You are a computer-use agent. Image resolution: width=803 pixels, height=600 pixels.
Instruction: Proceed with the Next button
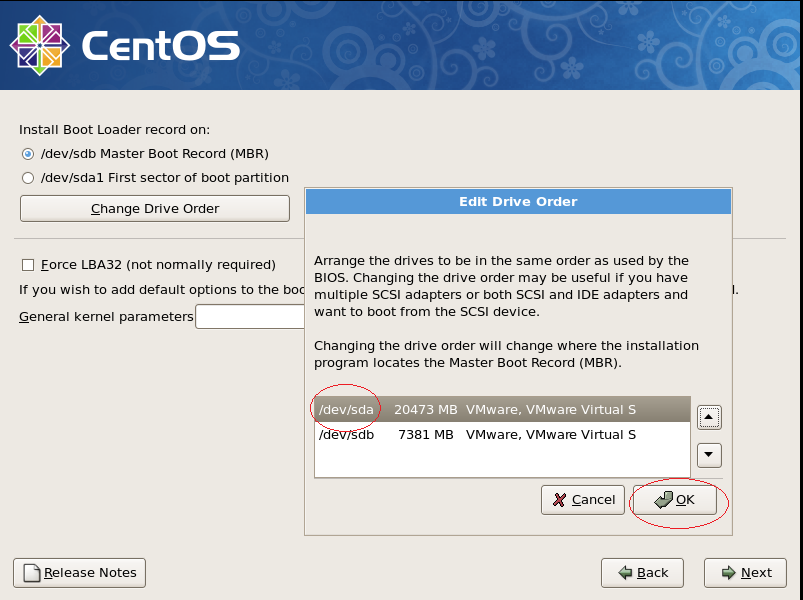pos(745,572)
